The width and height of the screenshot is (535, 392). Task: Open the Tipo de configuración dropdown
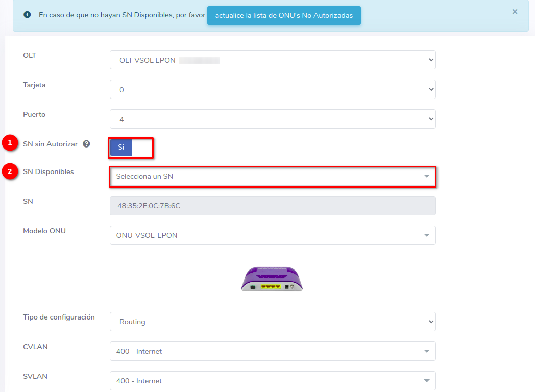tap(273, 322)
